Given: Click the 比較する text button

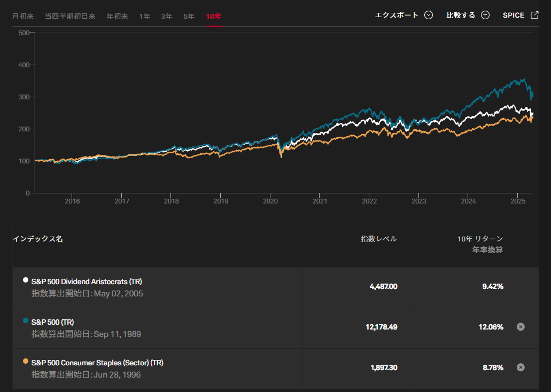Looking at the screenshot, I should point(461,15).
